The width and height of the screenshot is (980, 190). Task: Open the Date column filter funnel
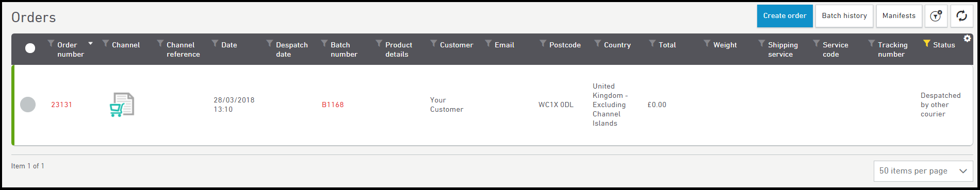pos(215,43)
